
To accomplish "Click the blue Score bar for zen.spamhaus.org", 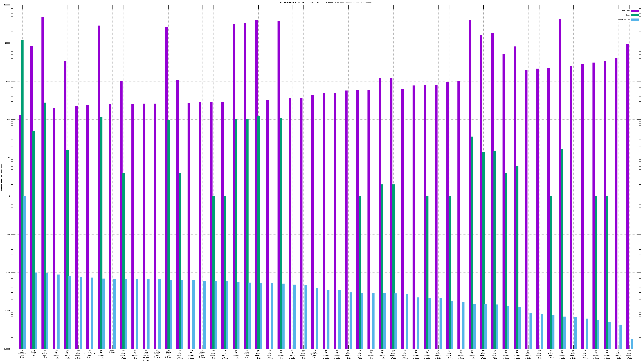I will coord(25,272).
